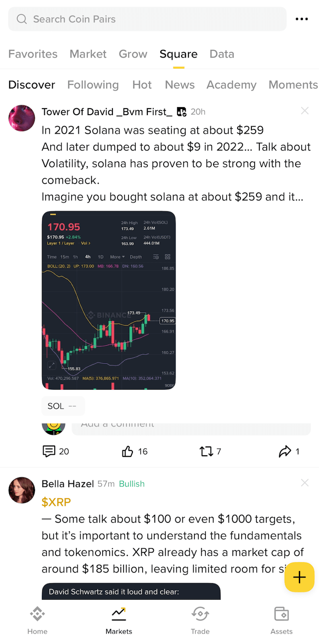Tap the $XRP hashtag link
The image size is (319, 644).
[x=56, y=502]
